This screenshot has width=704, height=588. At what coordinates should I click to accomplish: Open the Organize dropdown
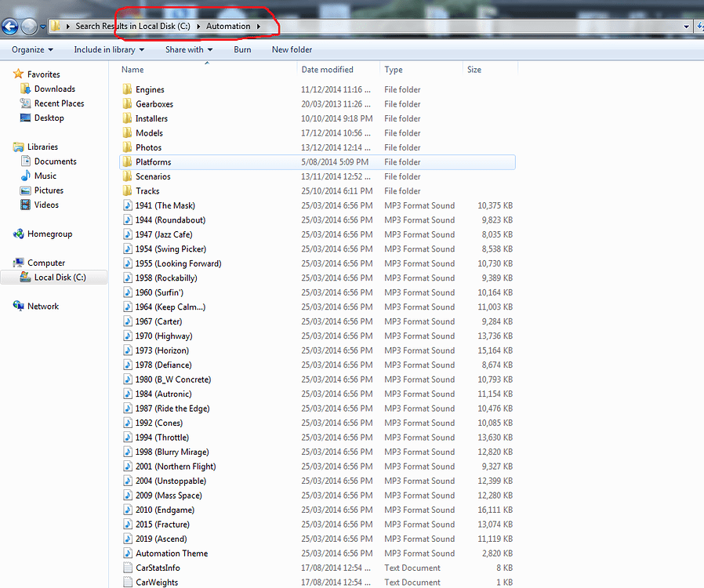coord(31,49)
